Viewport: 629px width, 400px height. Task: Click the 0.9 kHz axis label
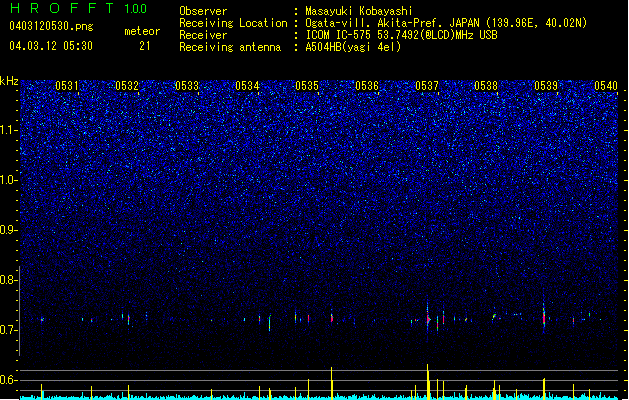pos(9,230)
